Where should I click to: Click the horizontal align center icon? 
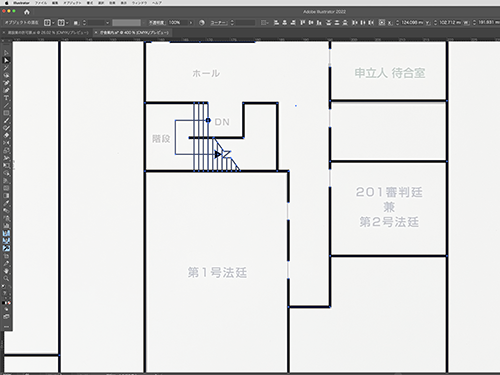click(284, 23)
